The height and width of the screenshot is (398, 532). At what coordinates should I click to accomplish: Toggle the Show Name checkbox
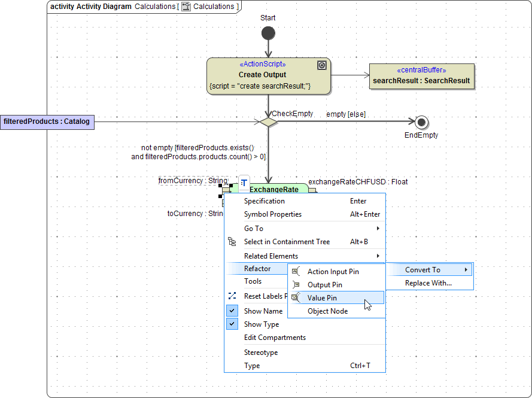coord(232,311)
